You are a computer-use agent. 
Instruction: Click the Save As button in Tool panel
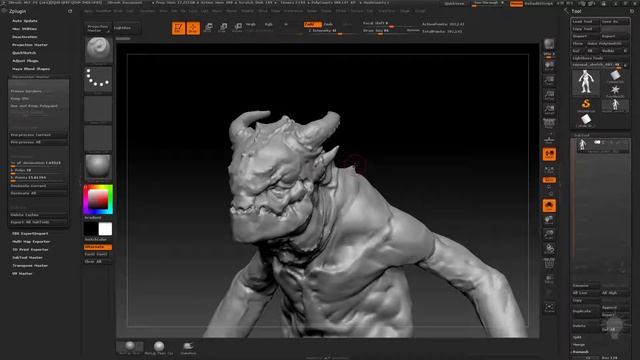(x=615, y=21)
